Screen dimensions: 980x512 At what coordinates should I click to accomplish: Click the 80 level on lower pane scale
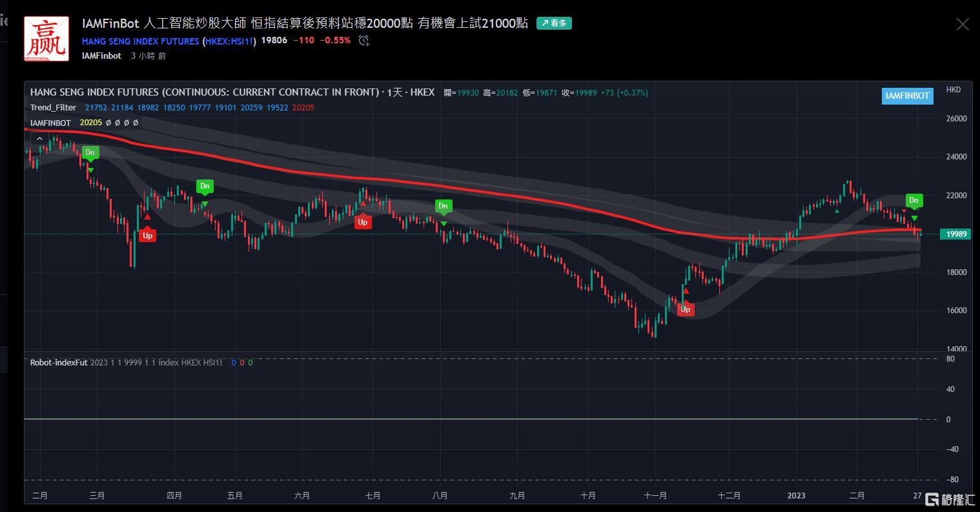(950, 359)
